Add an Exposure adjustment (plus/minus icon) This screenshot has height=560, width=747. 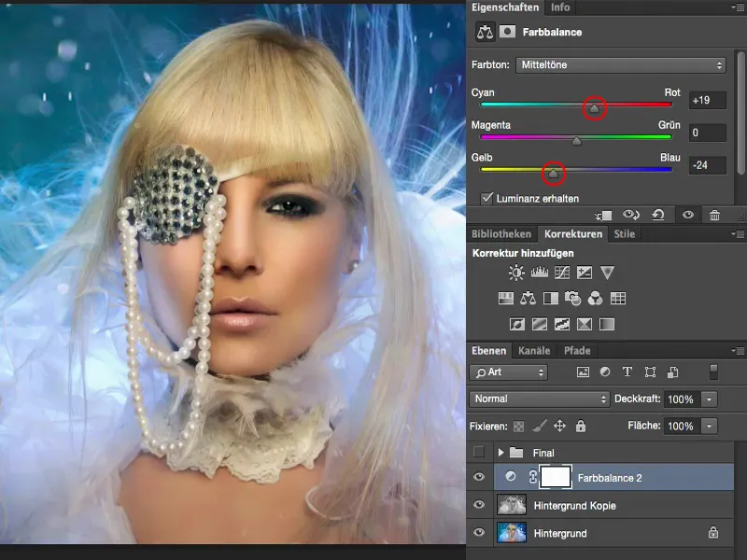[x=585, y=273]
